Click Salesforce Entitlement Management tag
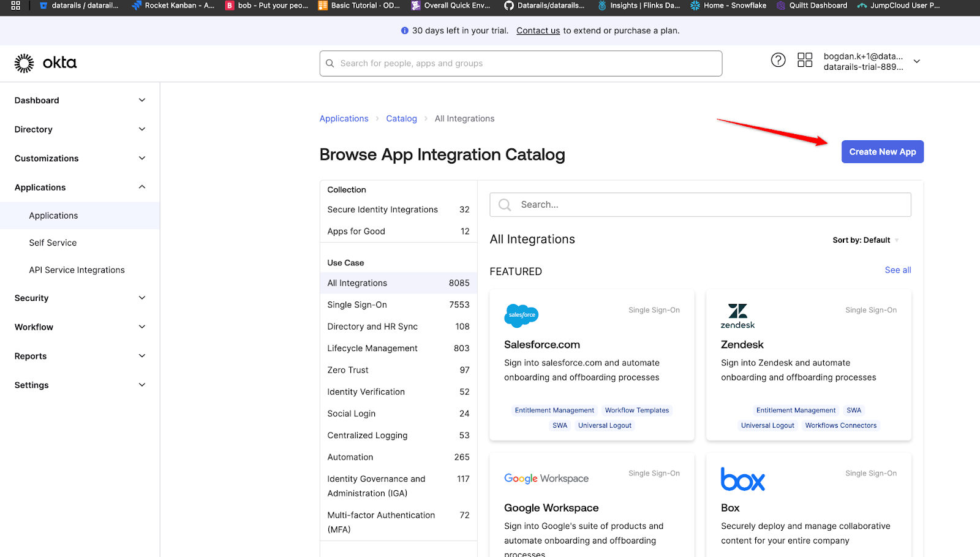 tap(554, 411)
